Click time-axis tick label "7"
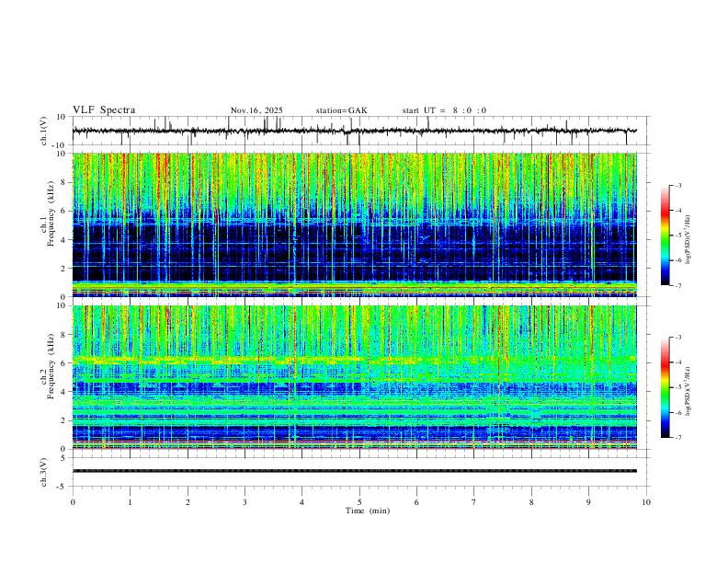This screenshot has height=563, width=728. pos(474,502)
